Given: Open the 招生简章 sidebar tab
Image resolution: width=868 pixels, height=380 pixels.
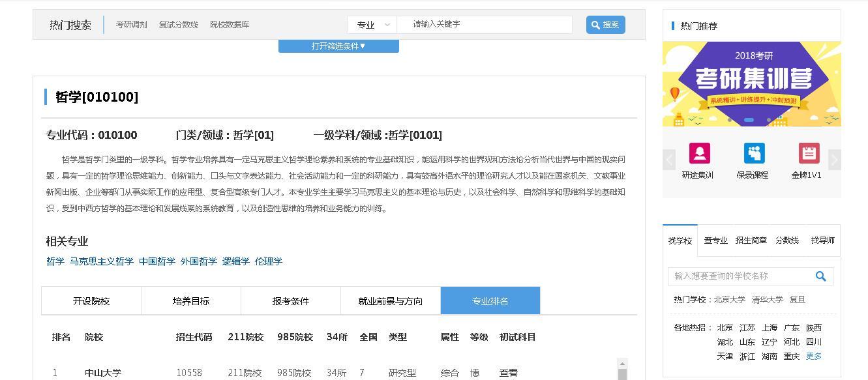Looking at the screenshot, I should (751, 240).
